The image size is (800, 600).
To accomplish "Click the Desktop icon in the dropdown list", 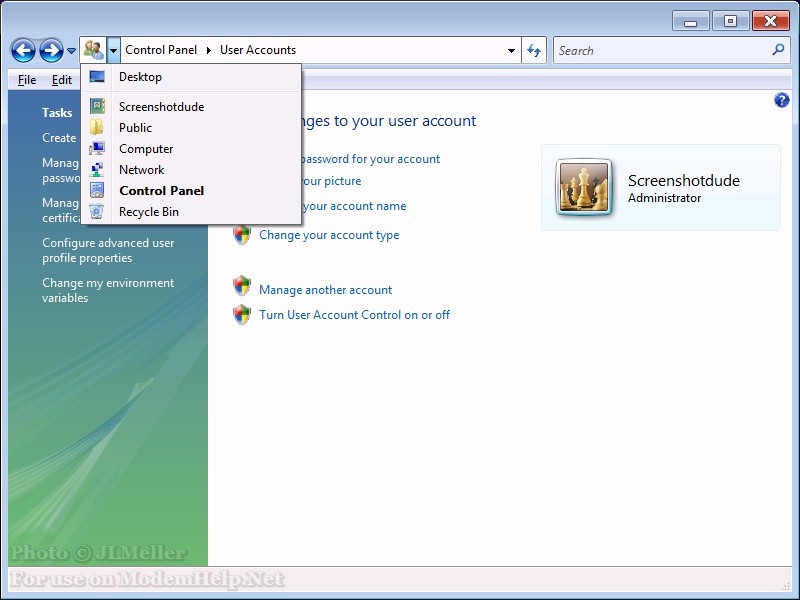I will point(97,77).
